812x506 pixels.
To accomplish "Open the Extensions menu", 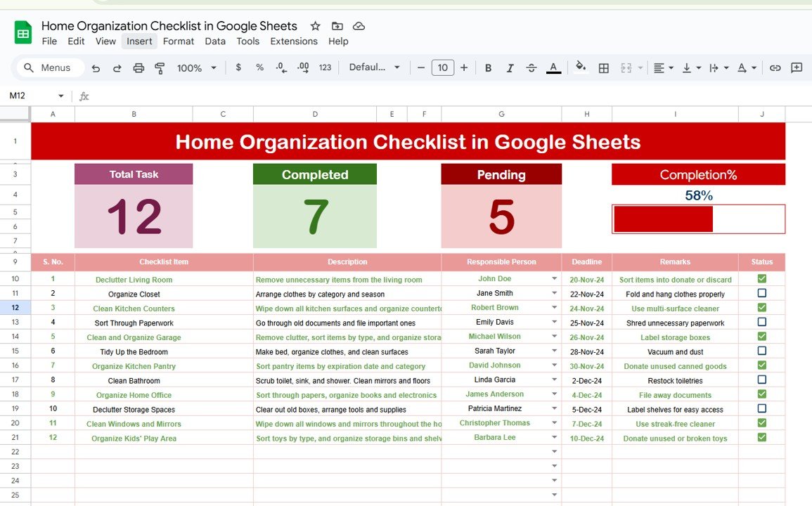I will point(294,41).
